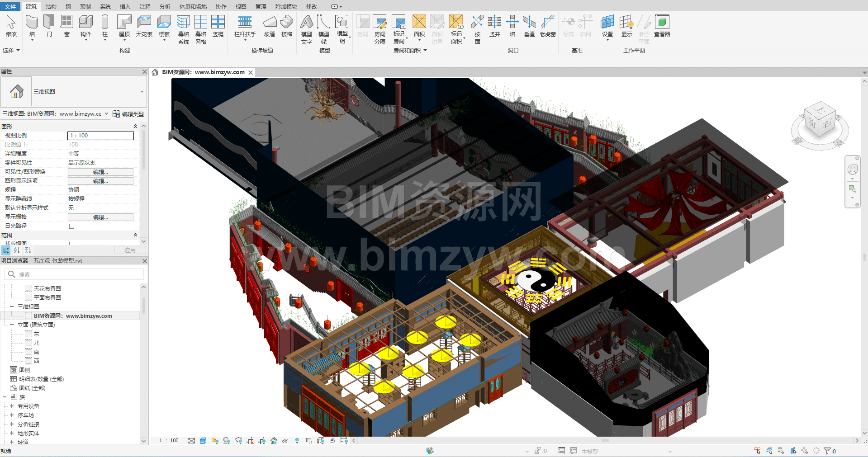
Task: Collapse the Families (族) tree node
Action: [x=5, y=397]
